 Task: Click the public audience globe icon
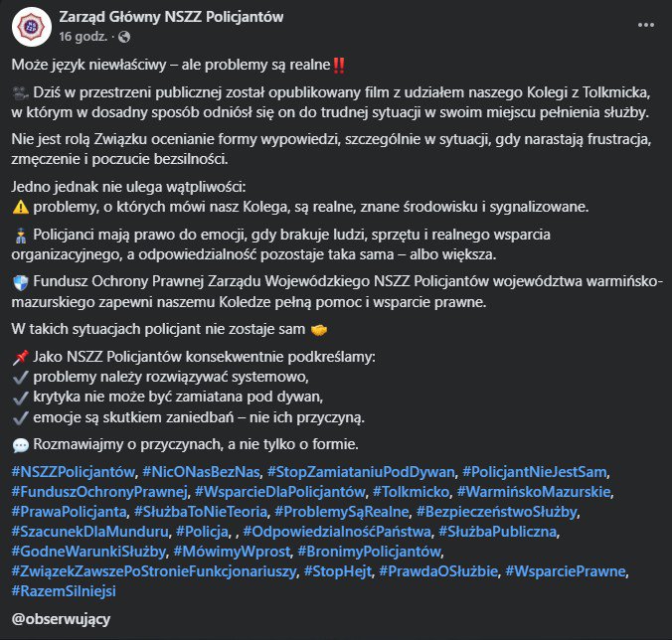pyautogui.click(x=124, y=38)
